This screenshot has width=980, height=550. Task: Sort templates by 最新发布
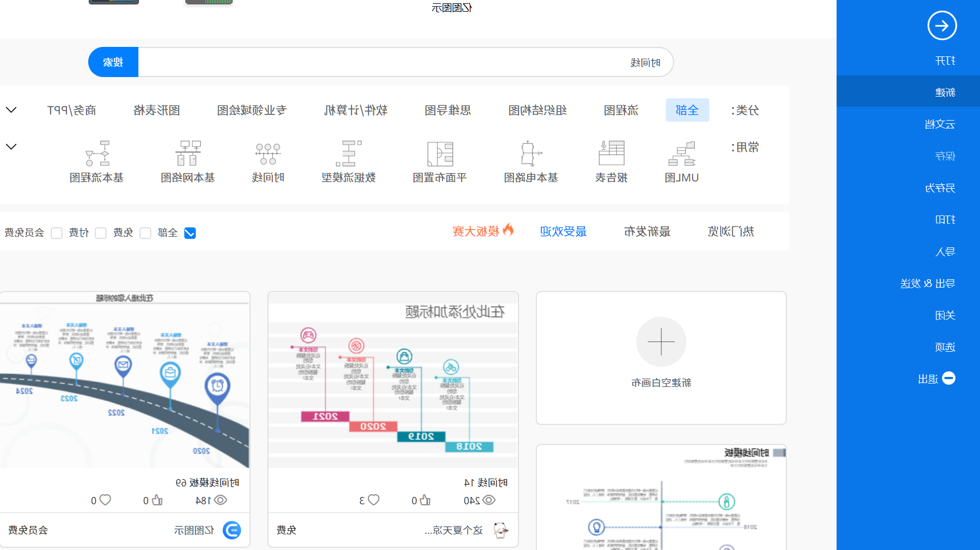point(647,231)
